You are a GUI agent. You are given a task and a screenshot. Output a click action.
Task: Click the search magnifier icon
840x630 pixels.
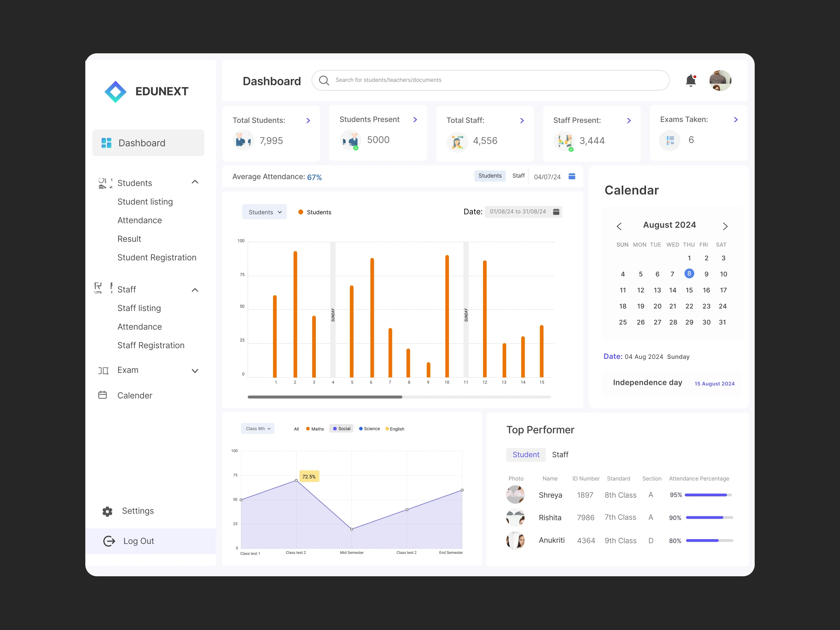coord(324,80)
